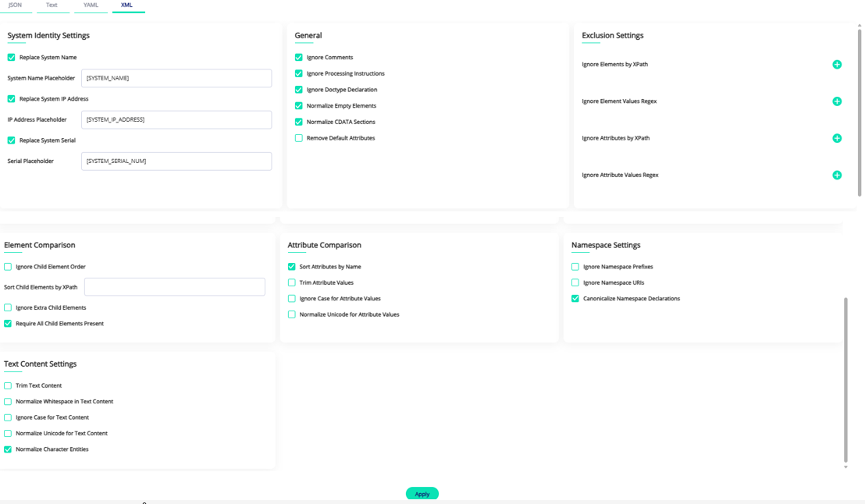865x504 pixels.
Task: Add an Ignore Attributes by XPath entry
Action: (837, 138)
